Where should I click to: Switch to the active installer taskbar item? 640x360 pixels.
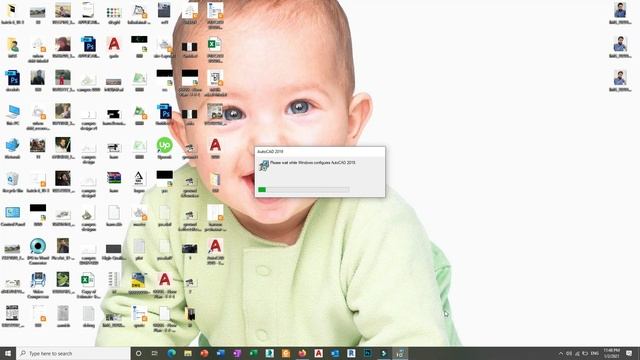(x=400, y=353)
